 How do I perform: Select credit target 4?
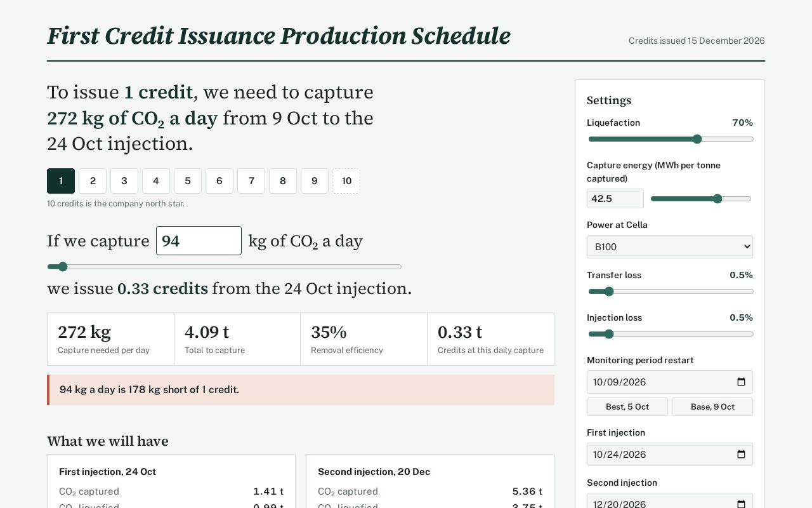coord(156,181)
